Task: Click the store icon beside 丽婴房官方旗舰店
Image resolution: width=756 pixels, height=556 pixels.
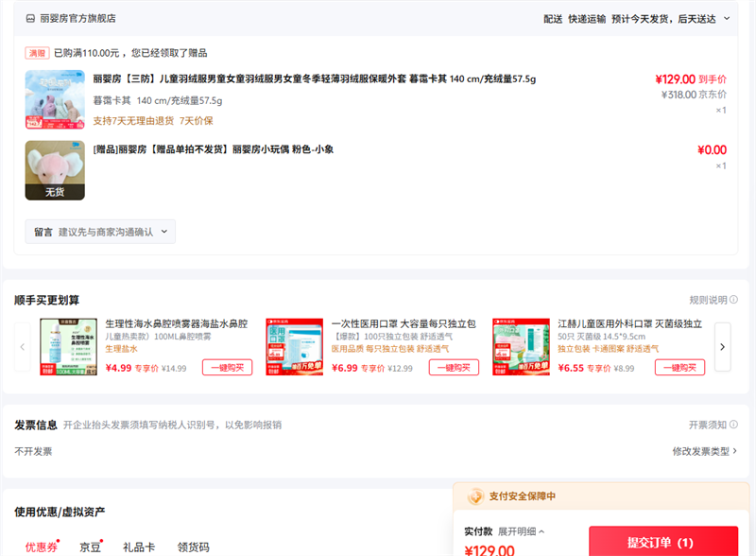Action: [31, 18]
